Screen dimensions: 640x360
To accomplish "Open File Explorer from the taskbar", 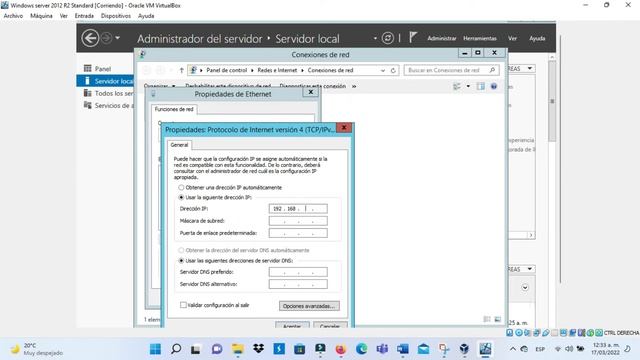I will pos(238,349).
